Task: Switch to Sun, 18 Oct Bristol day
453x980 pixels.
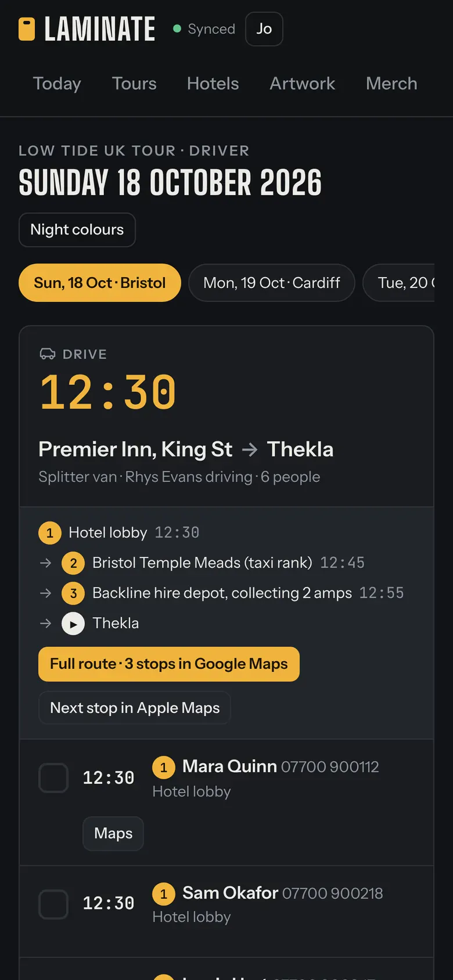Action: point(100,283)
